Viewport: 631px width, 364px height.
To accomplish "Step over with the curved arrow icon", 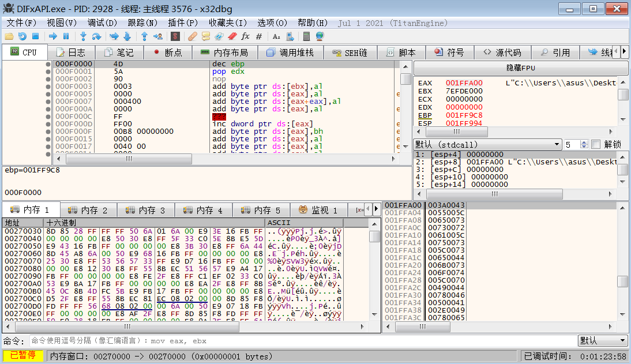I will [96, 36].
